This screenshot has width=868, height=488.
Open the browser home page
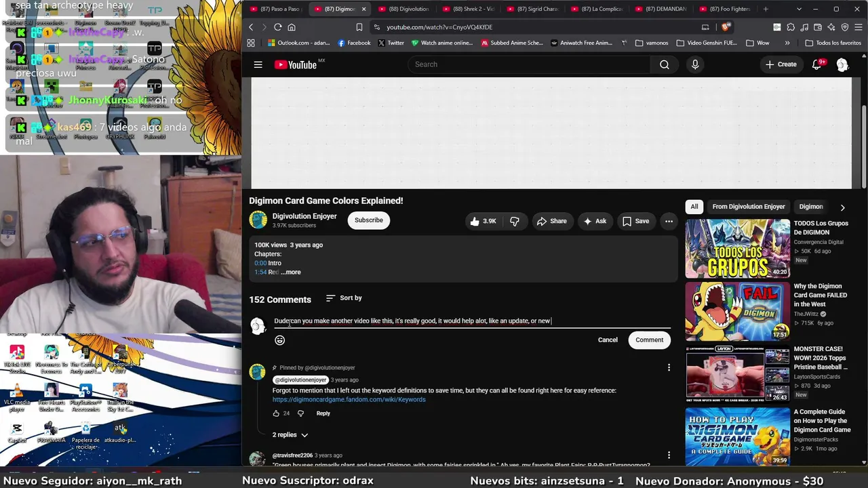292,27
